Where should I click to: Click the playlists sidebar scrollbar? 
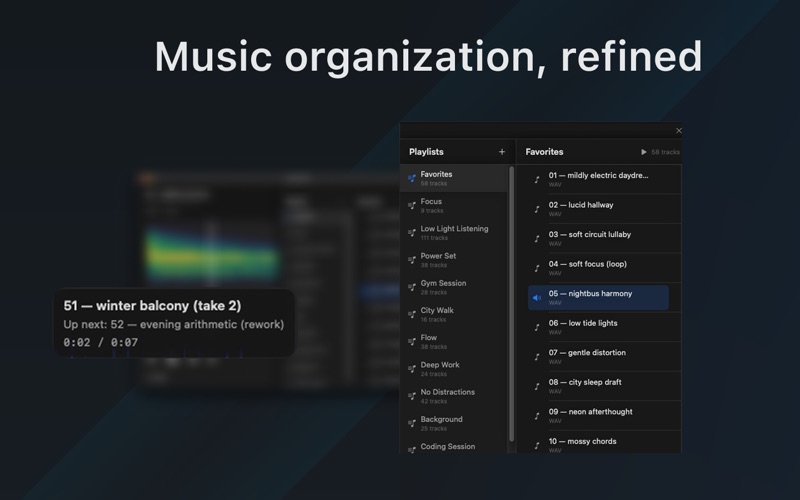(512, 304)
